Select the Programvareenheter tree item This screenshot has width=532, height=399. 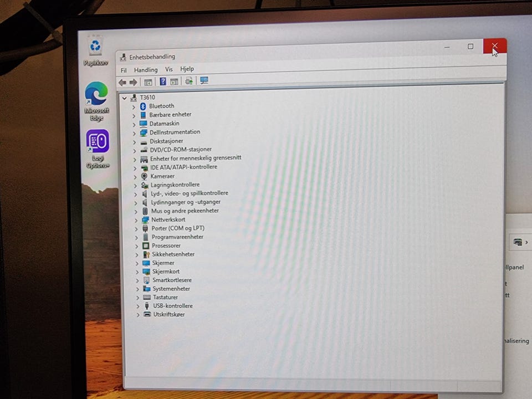(177, 237)
